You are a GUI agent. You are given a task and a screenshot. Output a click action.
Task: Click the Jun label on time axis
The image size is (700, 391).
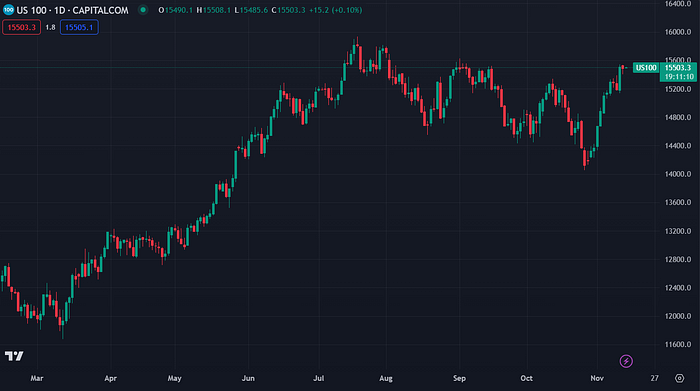[248, 378]
